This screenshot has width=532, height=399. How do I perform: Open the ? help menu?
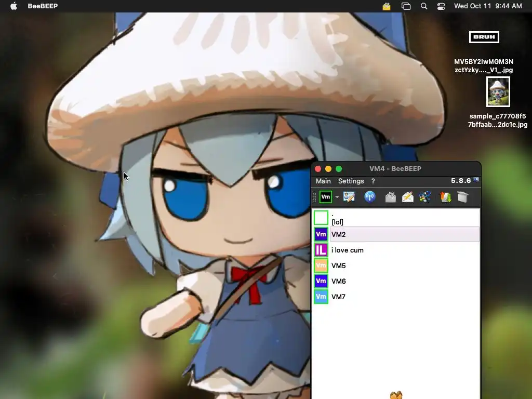tap(373, 181)
